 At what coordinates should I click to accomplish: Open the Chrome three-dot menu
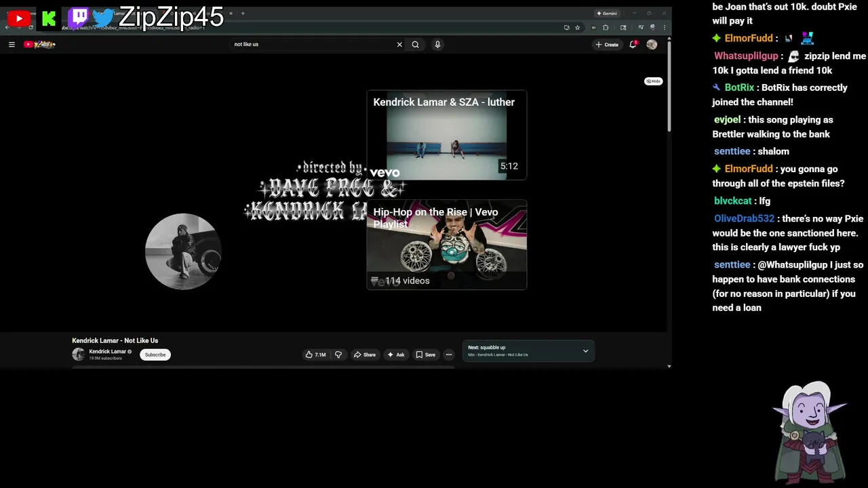pyautogui.click(x=664, y=27)
